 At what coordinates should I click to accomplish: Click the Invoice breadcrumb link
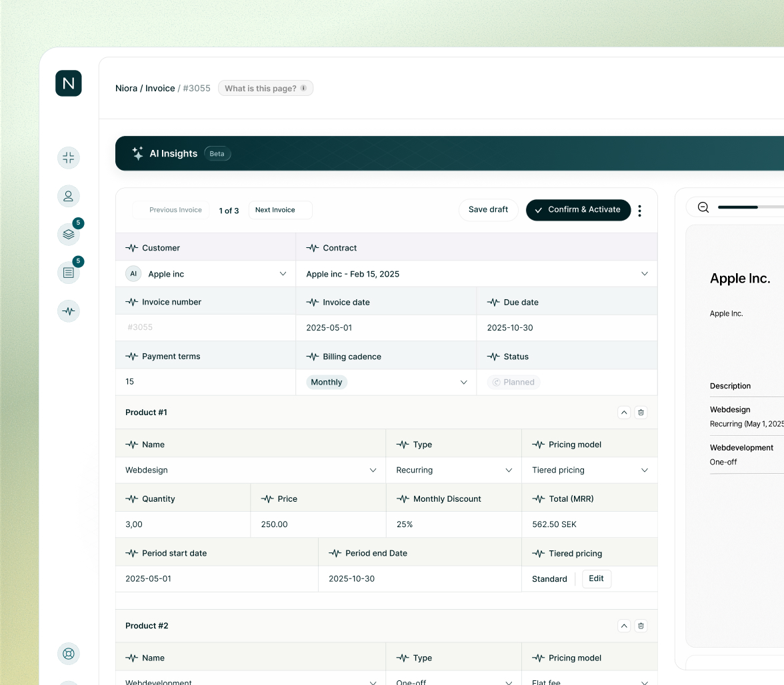point(160,89)
